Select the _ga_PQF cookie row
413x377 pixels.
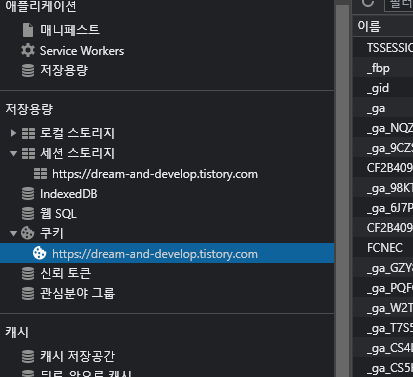tap(383, 288)
